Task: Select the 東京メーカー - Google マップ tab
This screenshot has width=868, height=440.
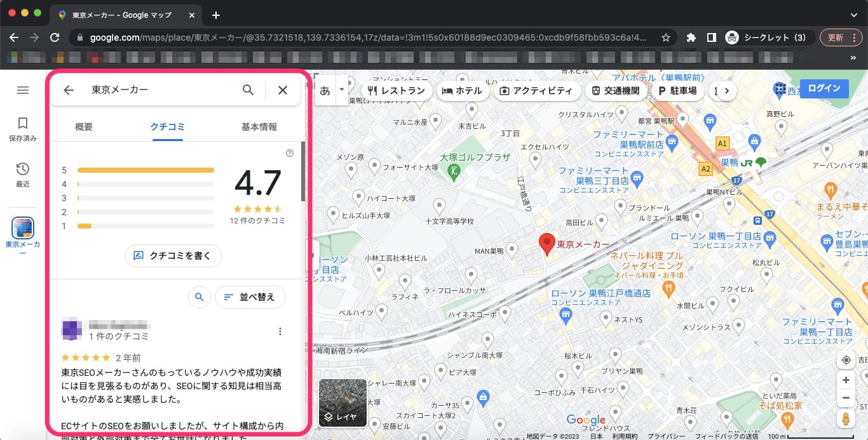Action: coord(127,15)
